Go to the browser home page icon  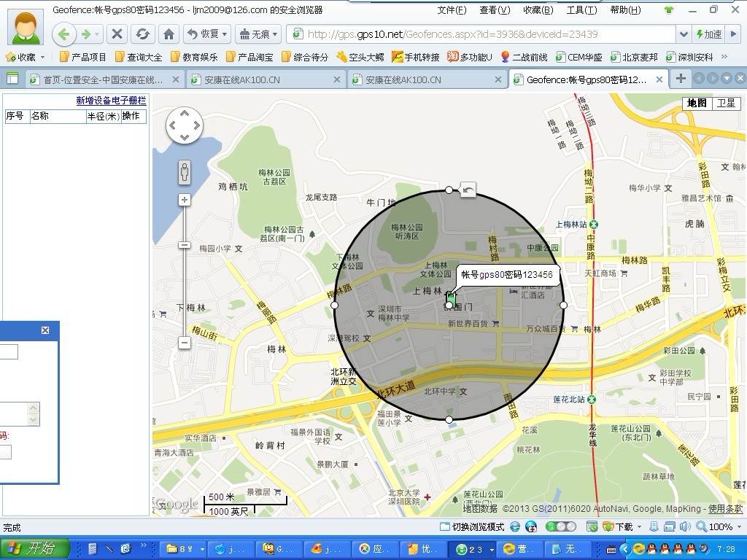click(x=169, y=34)
